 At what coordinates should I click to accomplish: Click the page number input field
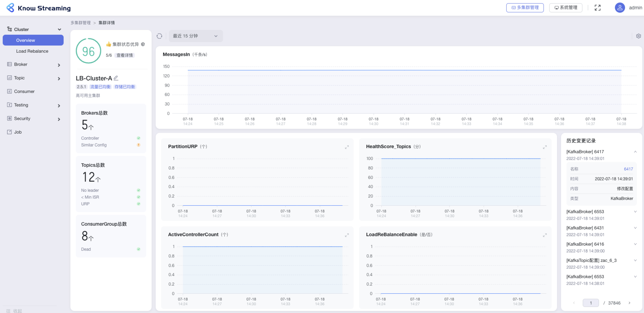pos(591,303)
